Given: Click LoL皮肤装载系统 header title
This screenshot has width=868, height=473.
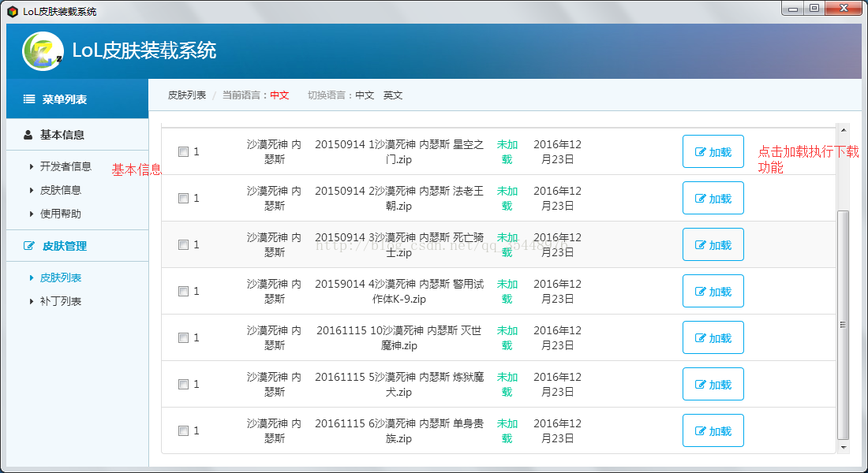Looking at the screenshot, I should click(144, 50).
